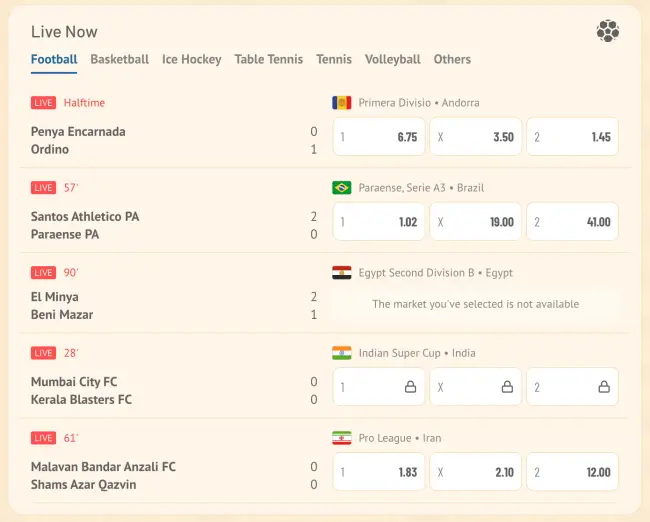
Task: Bet on Penya Encarnada win at 6.75
Action: tap(378, 137)
